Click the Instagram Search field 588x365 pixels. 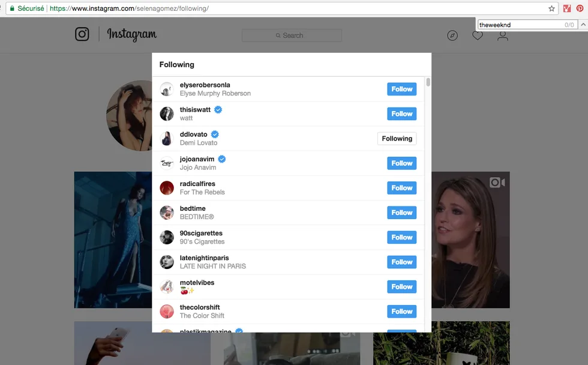click(x=292, y=35)
